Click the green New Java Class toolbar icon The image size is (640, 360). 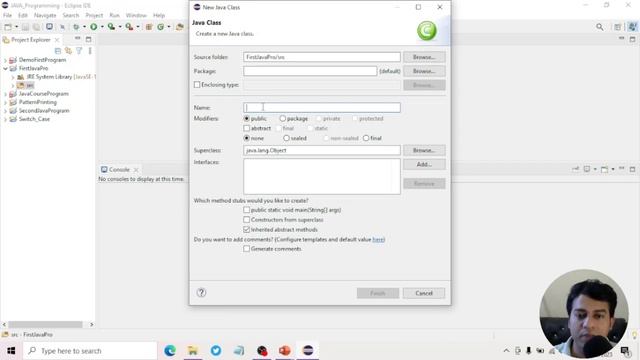[160, 27]
